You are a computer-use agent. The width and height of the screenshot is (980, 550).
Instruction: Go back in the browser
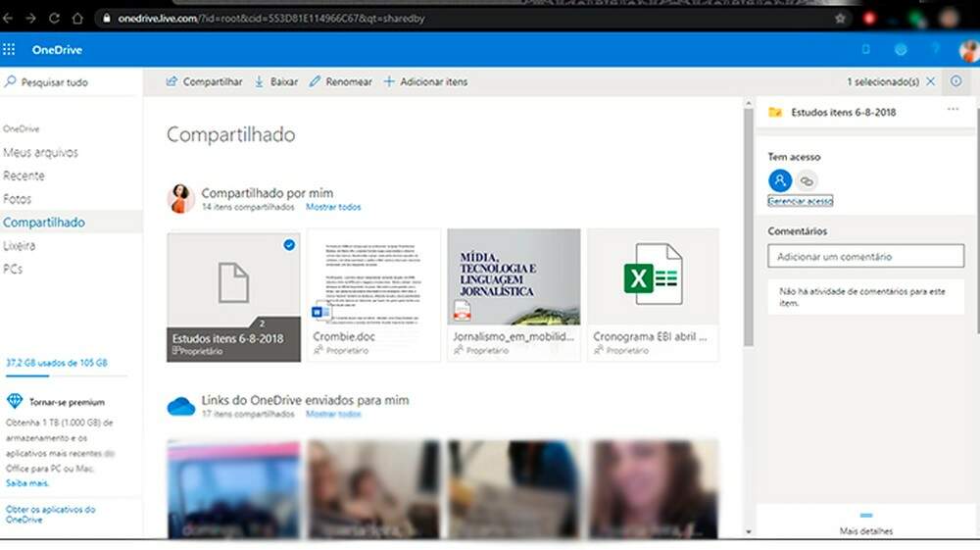pyautogui.click(x=8, y=18)
